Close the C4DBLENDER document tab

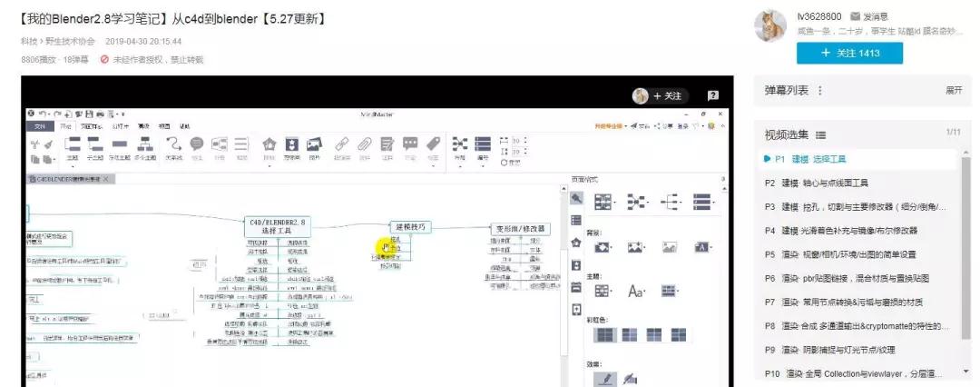tap(105, 179)
